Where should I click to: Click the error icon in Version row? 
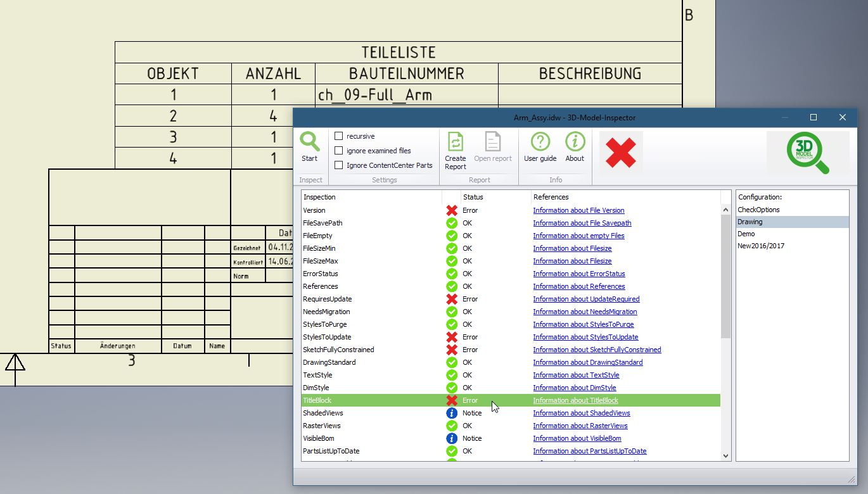(x=452, y=210)
